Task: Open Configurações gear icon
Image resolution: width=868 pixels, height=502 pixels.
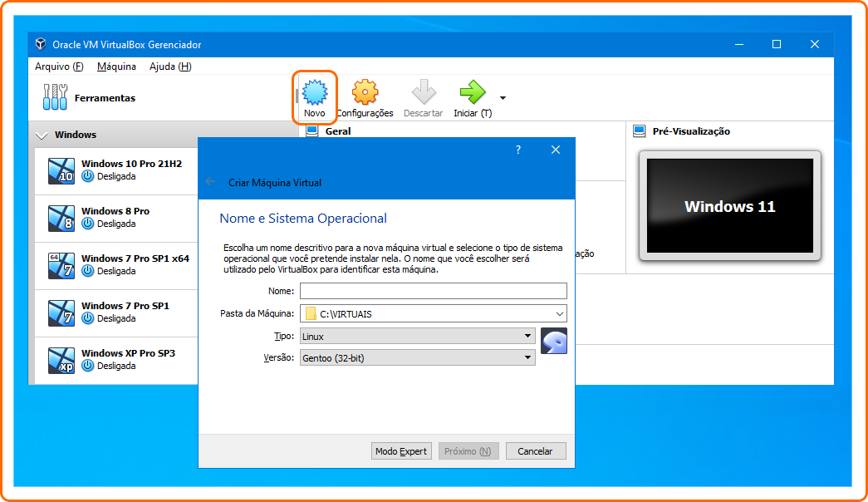Action: [365, 92]
